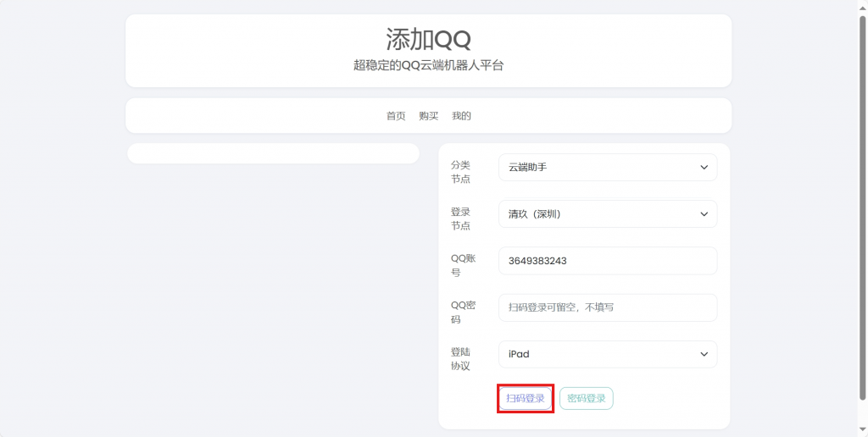Screen dimensions: 868x437
Task: Click the scrollbar down arrow
Action: click(862, 430)
